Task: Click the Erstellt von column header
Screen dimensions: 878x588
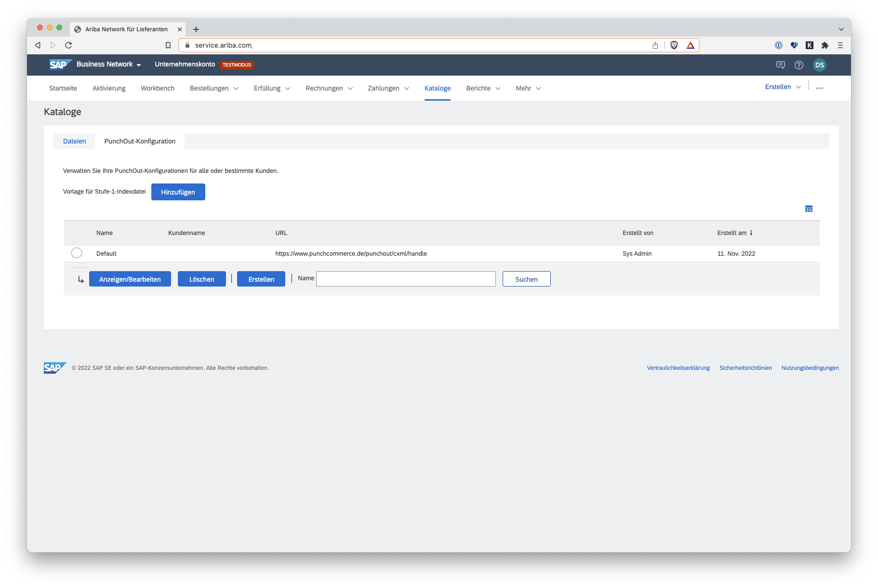Action: tap(638, 233)
